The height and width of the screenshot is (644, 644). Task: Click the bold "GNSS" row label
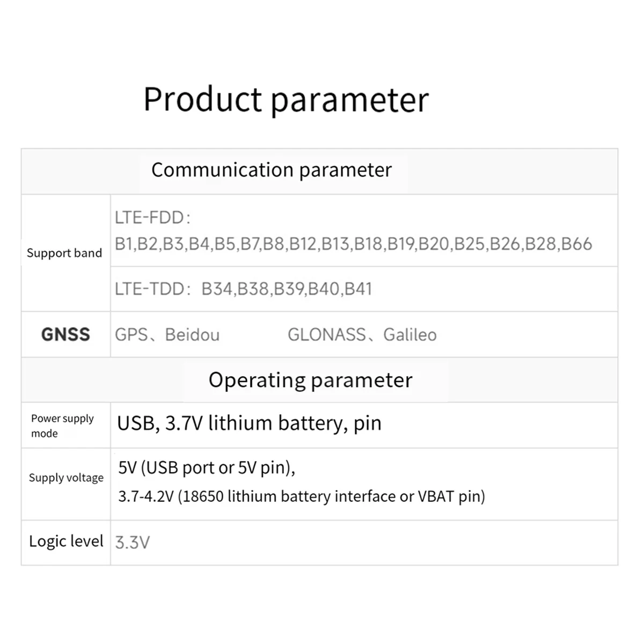pyautogui.click(x=65, y=334)
